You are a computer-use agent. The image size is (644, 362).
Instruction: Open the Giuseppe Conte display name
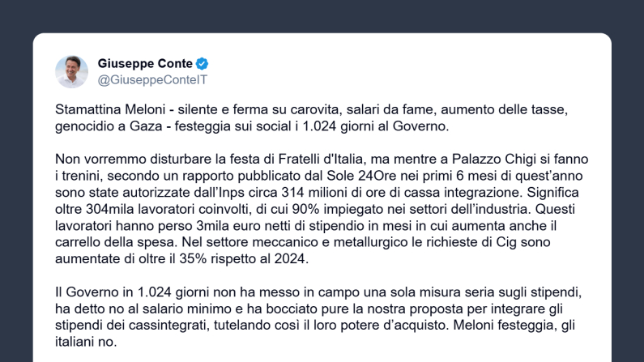point(146,63)
